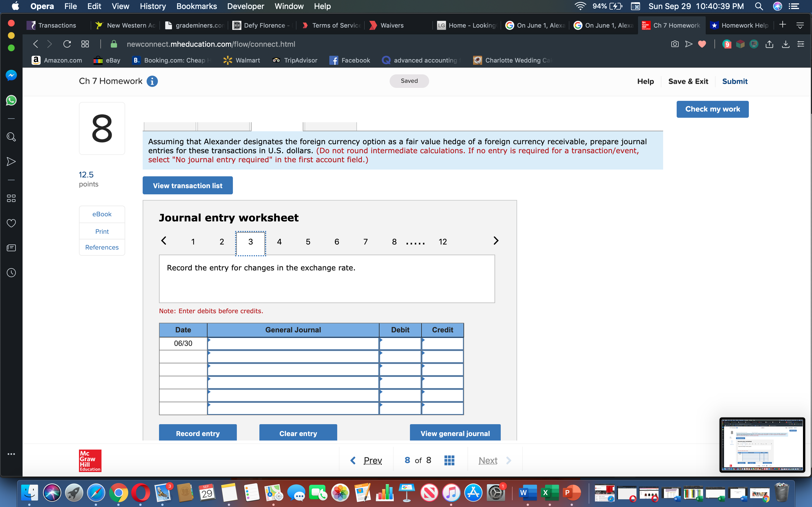Viewport: 812px width, 507px height.
Task: Open Facebook from the bookmarks bar
Action: pyautogui.click(x=350, y=60)
